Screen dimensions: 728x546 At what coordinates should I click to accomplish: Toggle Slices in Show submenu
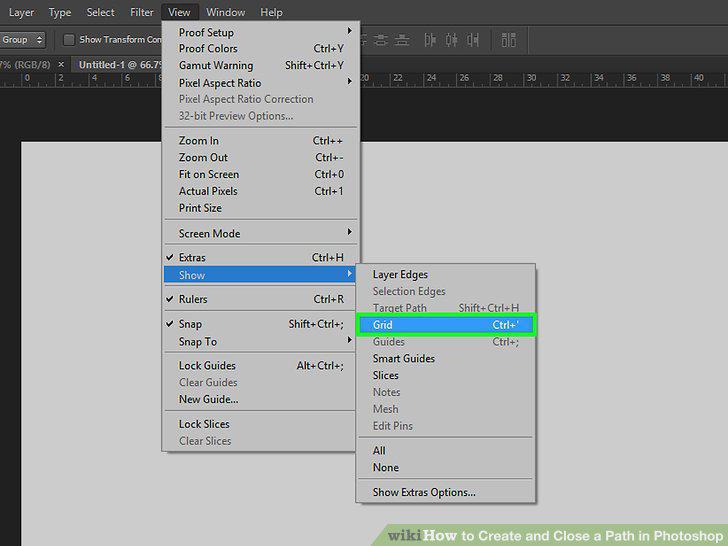446,375
